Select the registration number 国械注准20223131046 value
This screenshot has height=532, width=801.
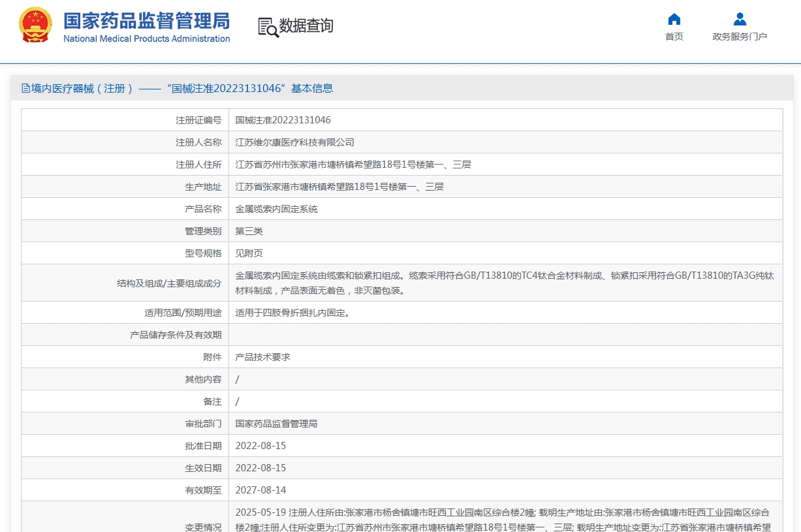point(283,120)
